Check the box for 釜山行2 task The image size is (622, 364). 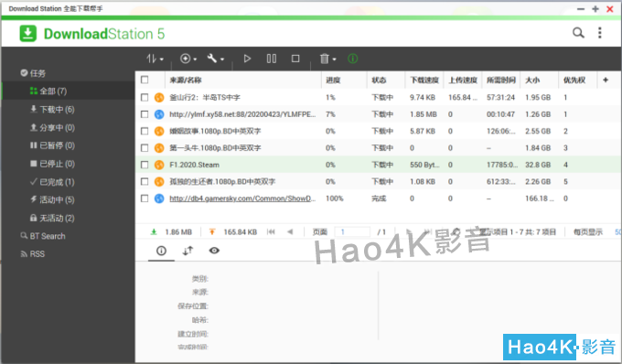click(x=145, y=97)
